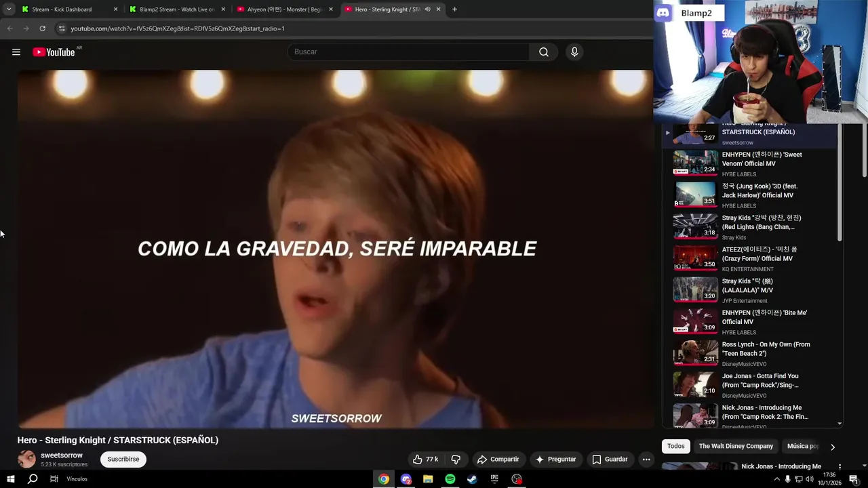Screen dimensions: 868x488
Task: Select the Todos filter chip
Action: pyautogui.click(x=676, y=446)
